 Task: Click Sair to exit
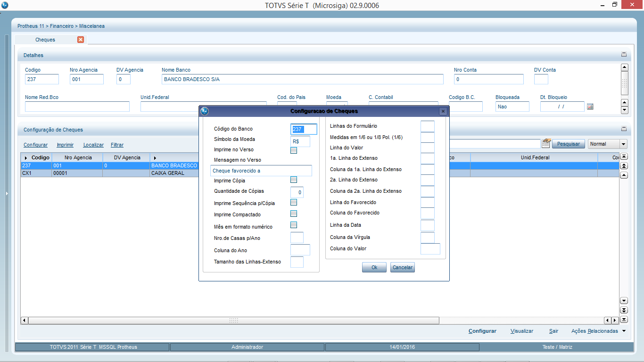(x=553, y=331)
